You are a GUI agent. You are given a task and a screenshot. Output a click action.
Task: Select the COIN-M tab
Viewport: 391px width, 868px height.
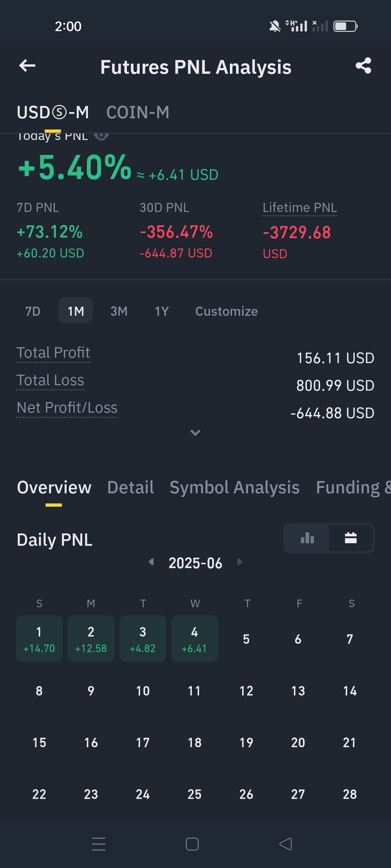138,112
